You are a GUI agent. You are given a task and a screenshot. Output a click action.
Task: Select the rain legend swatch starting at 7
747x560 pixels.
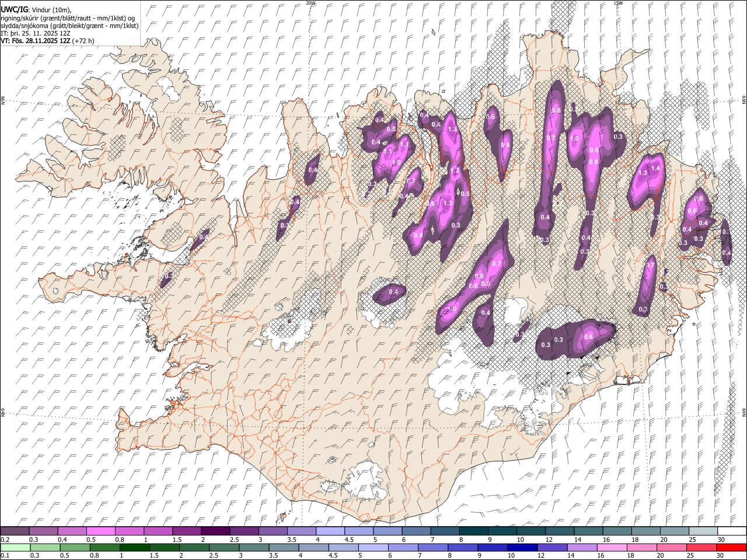point(432,547)
